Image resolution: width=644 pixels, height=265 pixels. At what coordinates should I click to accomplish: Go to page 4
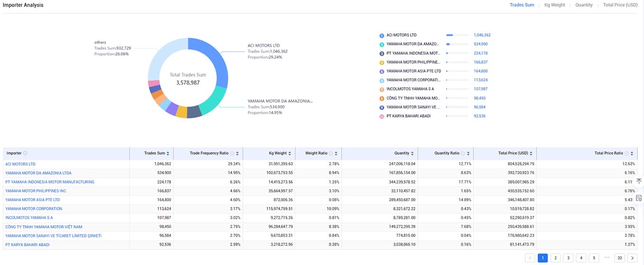pyautogui.click(x=581, y=258)
